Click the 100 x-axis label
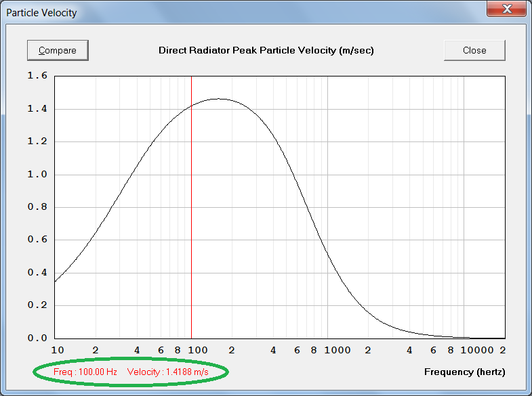This screenshot has height=396, width=532. pos(198,350)
